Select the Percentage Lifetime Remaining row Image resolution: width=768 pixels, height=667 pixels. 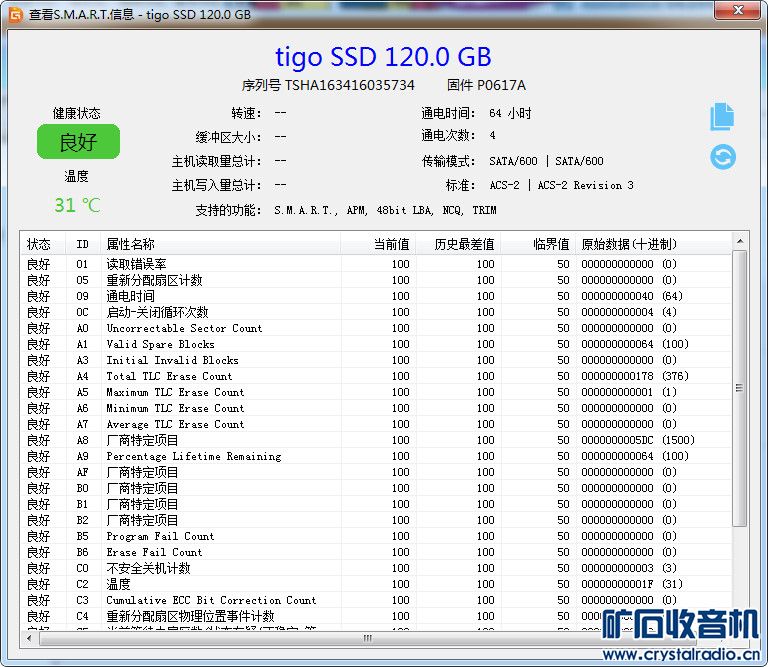click(x=376, y=456)
